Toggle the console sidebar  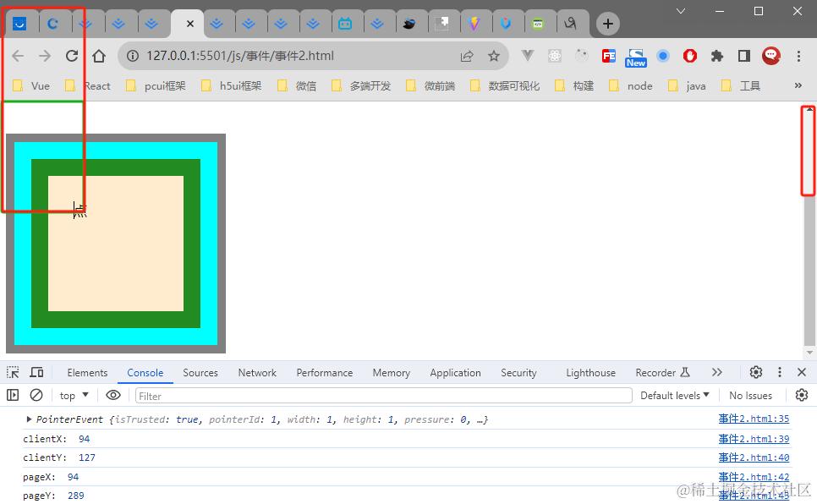pyautogui.click(x=13, y=395)
